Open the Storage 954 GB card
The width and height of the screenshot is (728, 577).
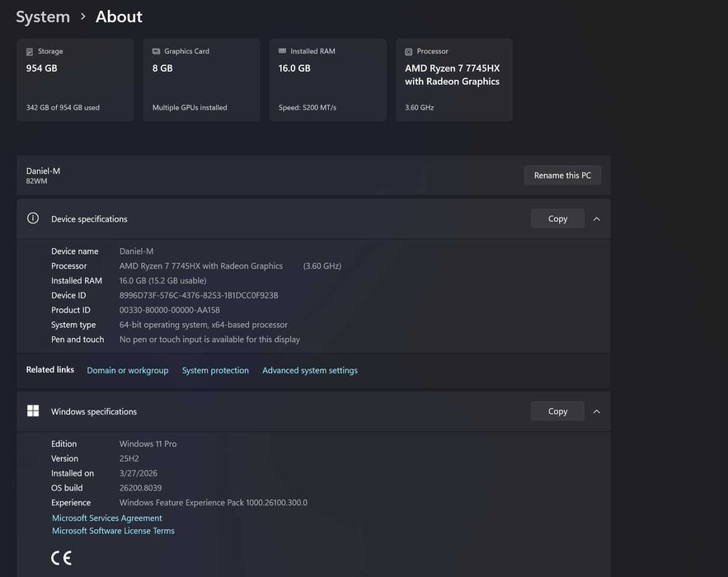[x=75, y=80]
